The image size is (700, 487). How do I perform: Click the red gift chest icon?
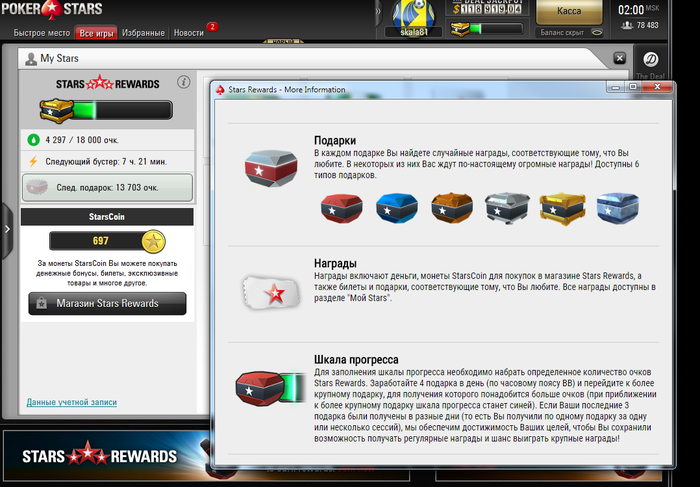click(x=342, y=208)
